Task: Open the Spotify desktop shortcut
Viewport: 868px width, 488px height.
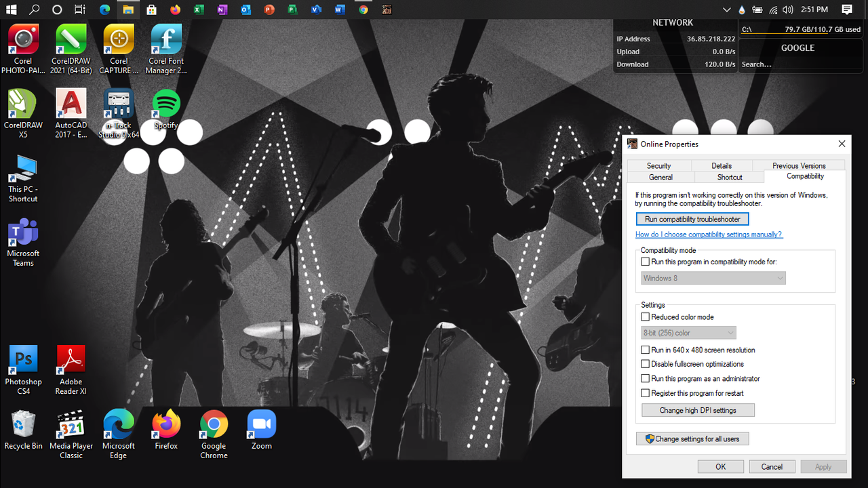Action: tap(166, 110)
